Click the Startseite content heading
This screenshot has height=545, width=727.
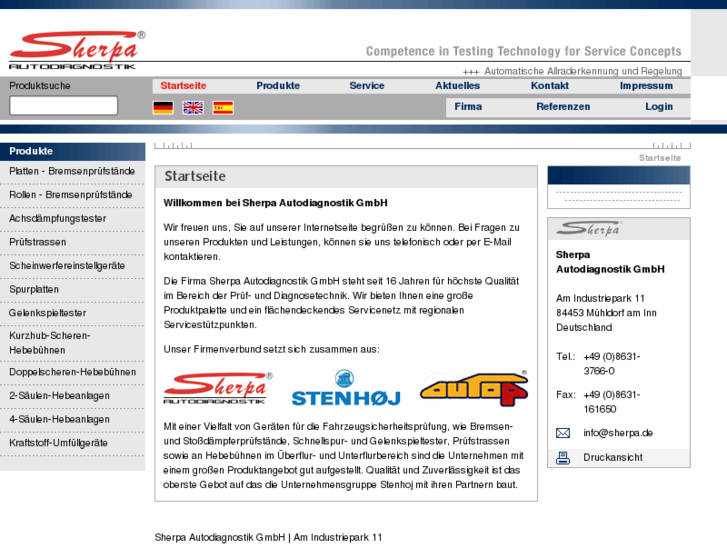point(195,176)
